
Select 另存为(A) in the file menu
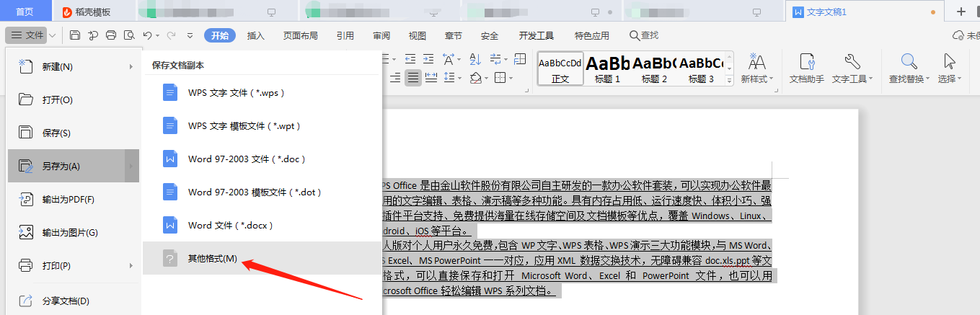[74, 166]
